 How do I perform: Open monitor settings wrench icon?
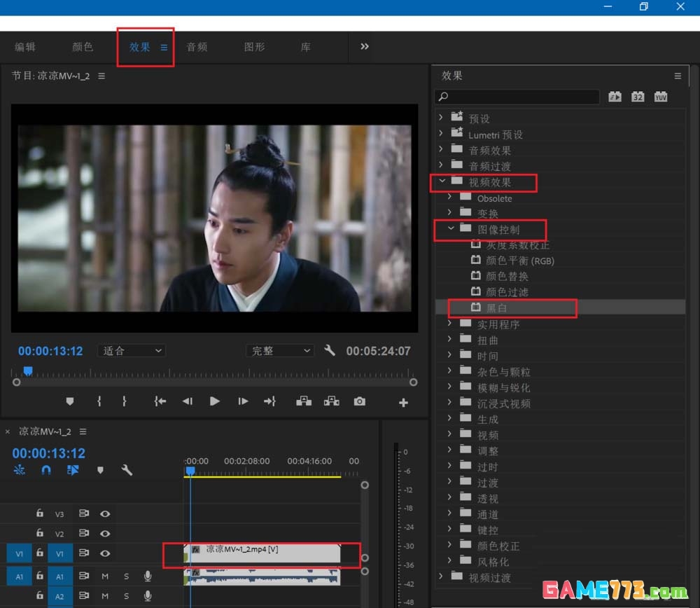[330, 350]
